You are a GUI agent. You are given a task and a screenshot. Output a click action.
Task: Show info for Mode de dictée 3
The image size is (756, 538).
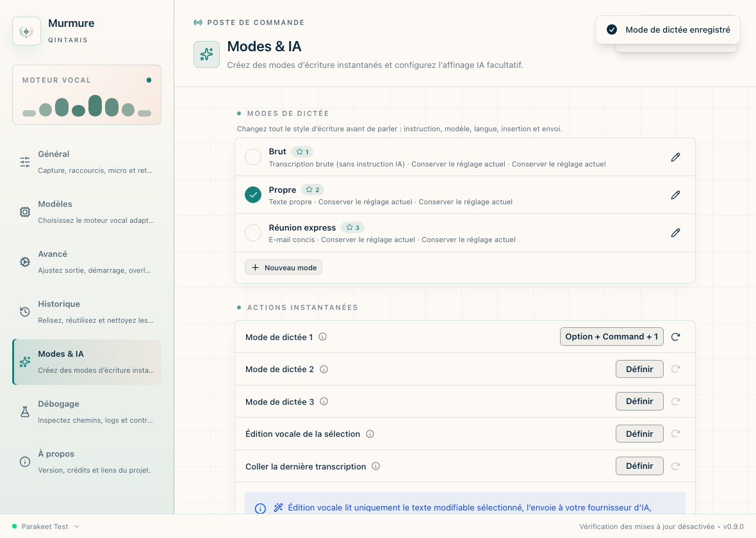pos(324,402)
